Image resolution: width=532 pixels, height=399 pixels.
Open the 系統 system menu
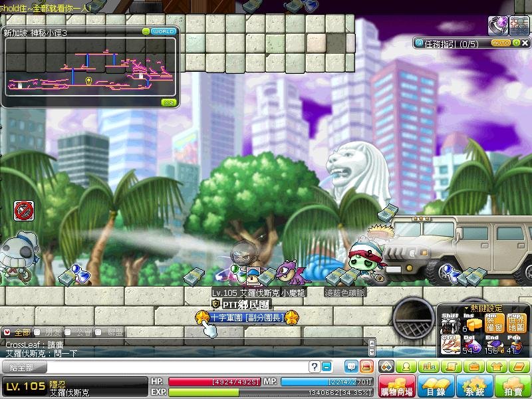475,387
